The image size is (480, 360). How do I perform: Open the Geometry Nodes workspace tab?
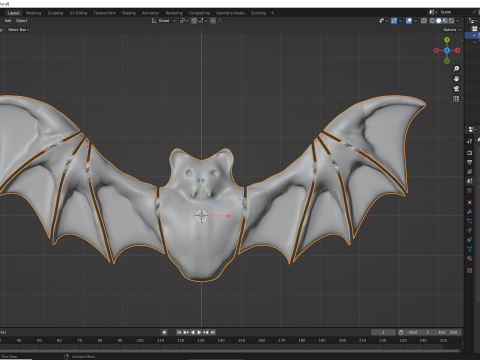point(230,13)
